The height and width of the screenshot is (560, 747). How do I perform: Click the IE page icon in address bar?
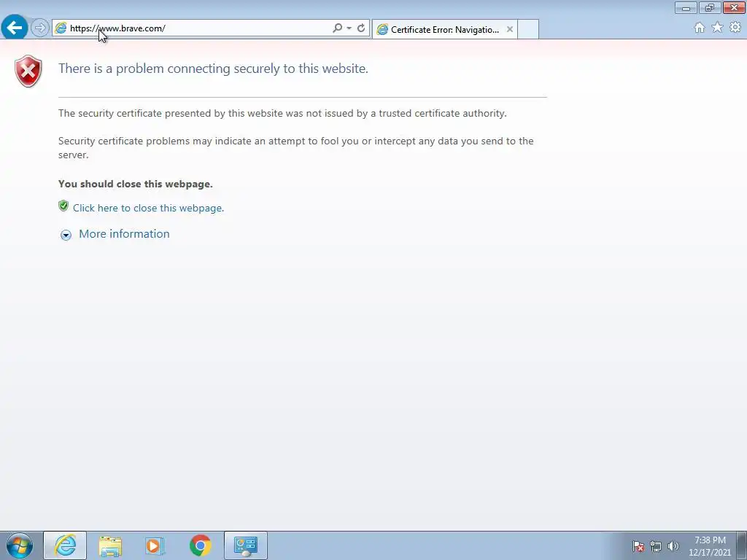click(61, 28)
